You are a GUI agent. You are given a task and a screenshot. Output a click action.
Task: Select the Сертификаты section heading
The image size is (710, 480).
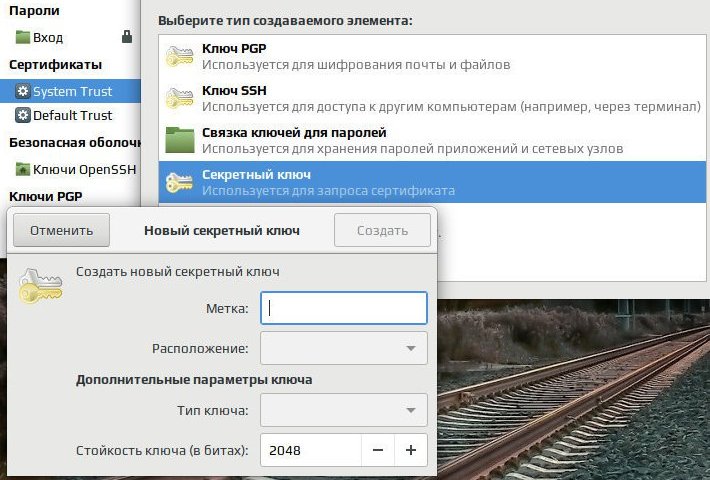click(55, 64)
